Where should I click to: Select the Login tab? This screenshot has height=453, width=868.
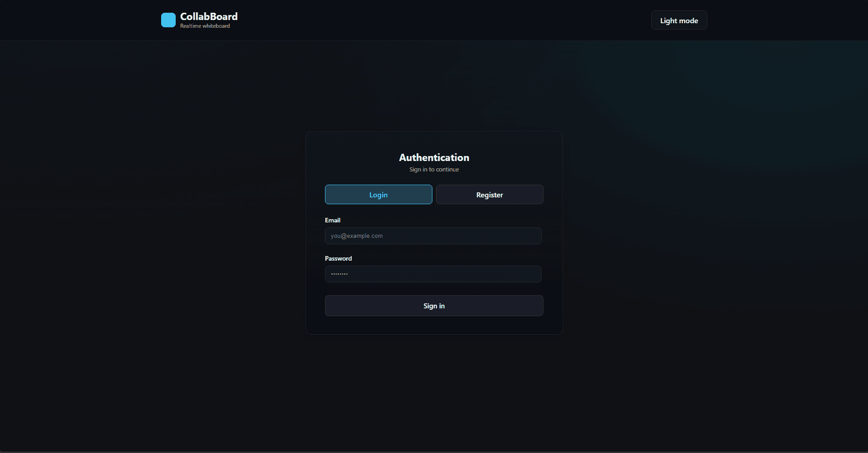pos(379,195)
